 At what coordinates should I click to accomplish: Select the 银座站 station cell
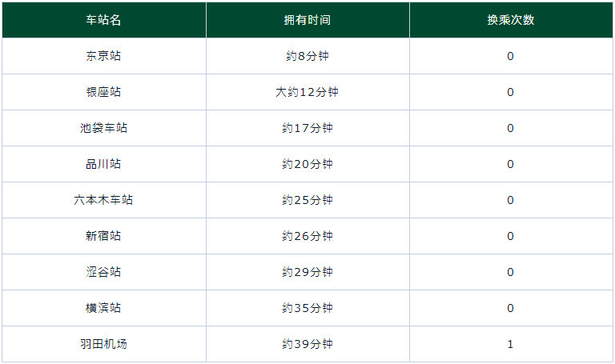(103, 92)
